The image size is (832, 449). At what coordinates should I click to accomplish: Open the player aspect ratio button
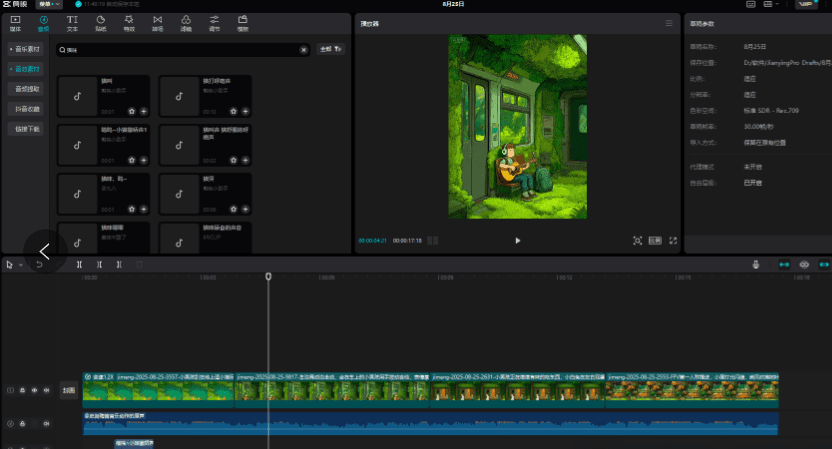tap(655, 240)
